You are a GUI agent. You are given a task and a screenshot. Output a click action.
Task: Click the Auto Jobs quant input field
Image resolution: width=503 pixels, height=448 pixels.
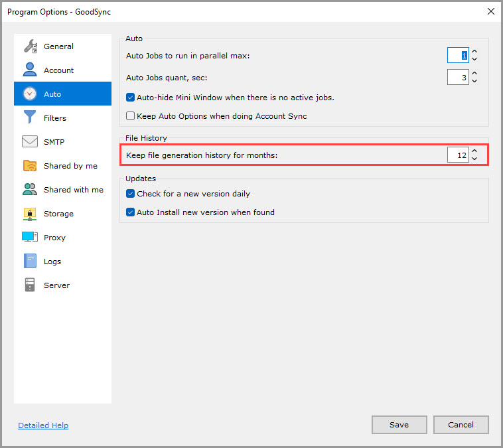[x=458, y=77]
